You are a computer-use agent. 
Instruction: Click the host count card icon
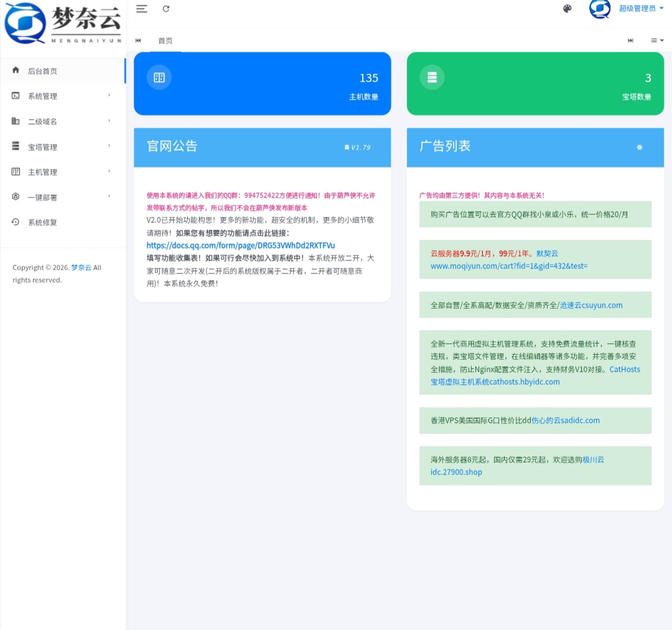pyautogui.click(x=159, y=78)
